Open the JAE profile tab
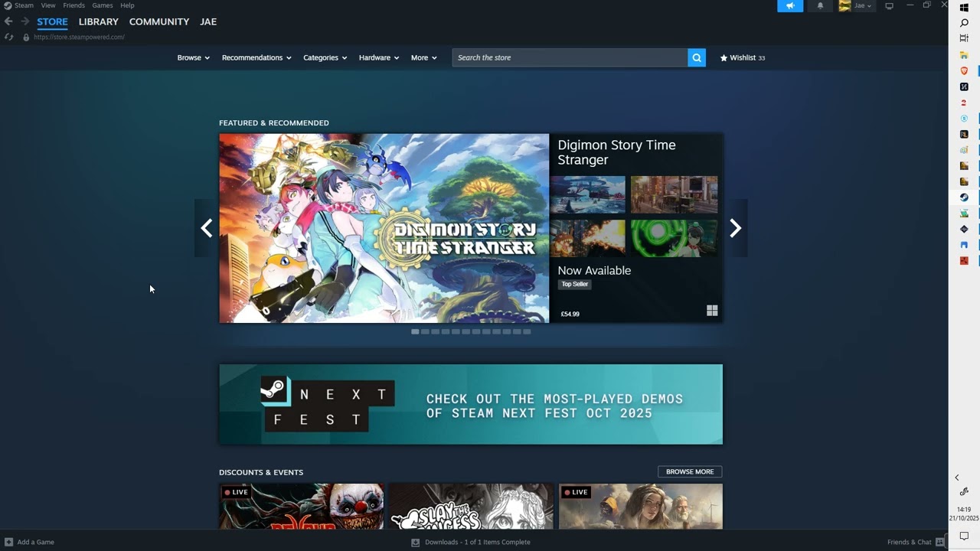This screenshot has height=551, width=980. pyautogui.click(x=208, y=21)
